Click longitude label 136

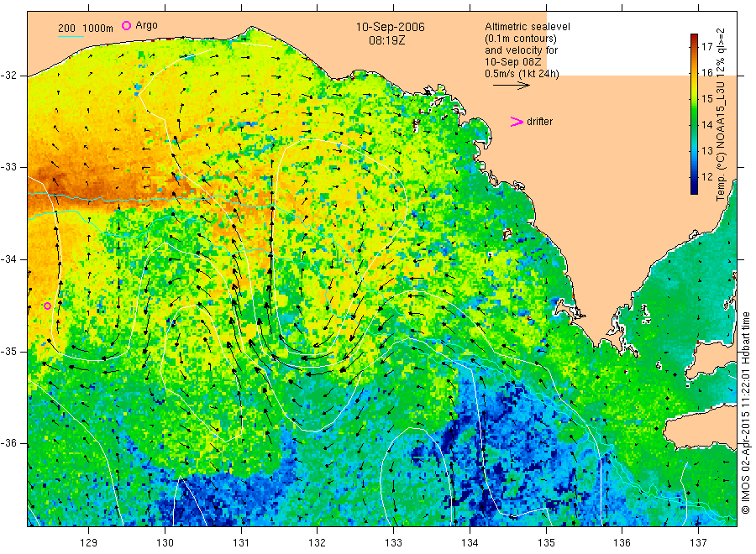pyautogui.click(x=622, y=543)
